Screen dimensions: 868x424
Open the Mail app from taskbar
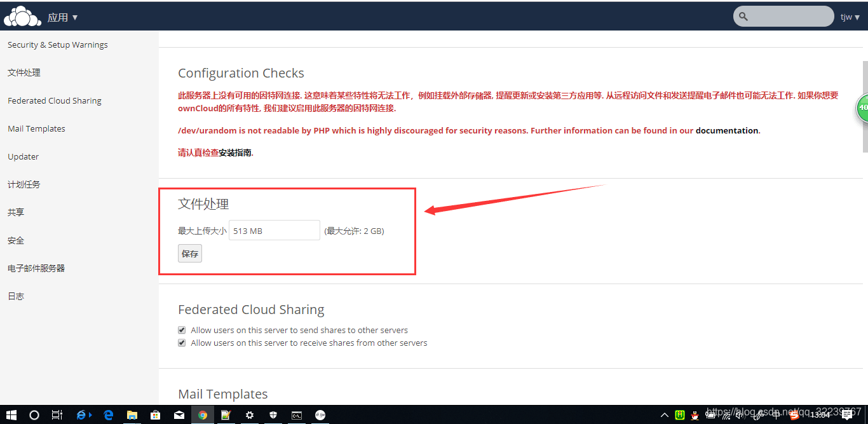click(179, 415)
